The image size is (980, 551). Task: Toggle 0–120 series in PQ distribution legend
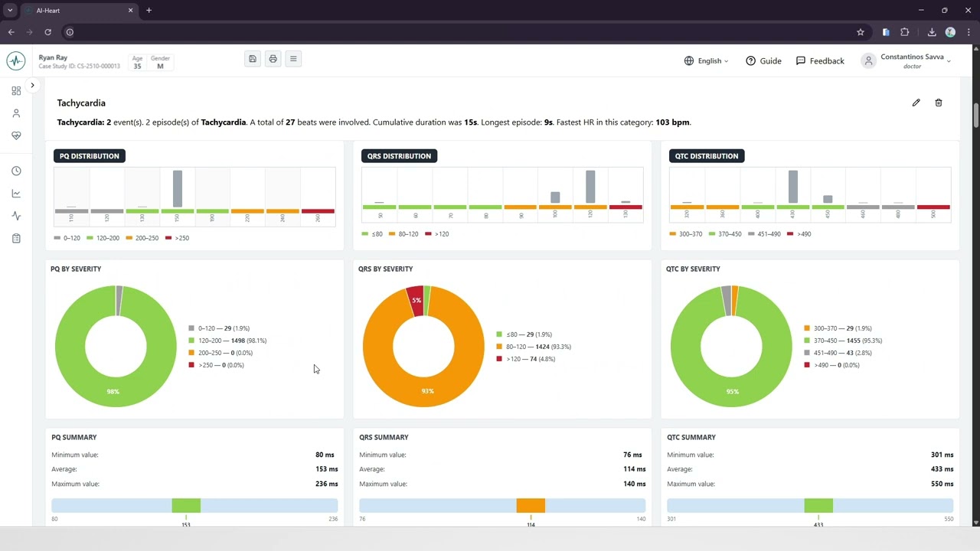point(67,238)
